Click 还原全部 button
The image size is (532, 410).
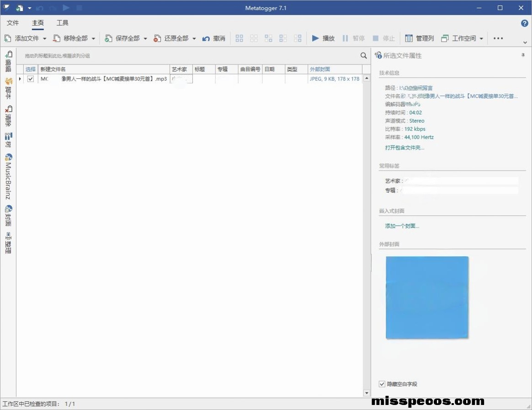point(171,38)
